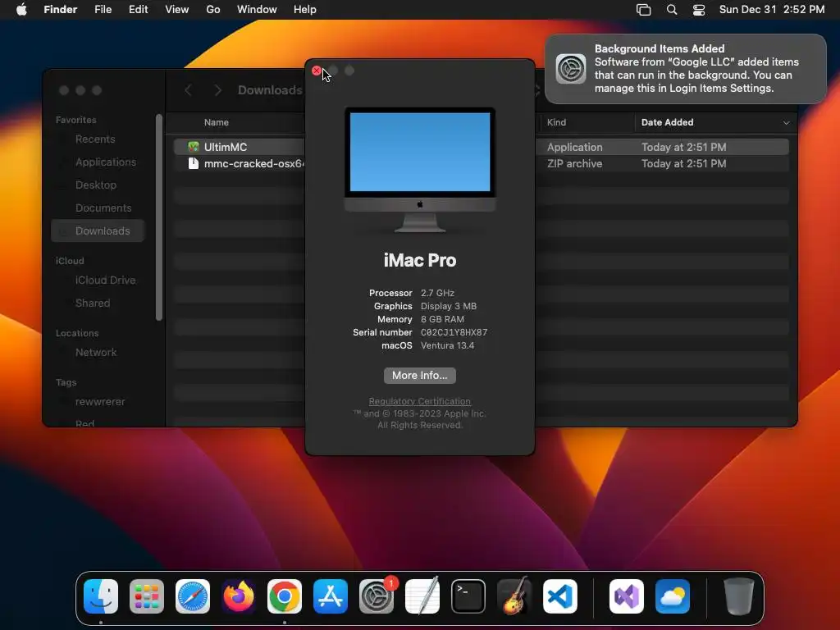Launch Firefox from the Dock

coord(239,596)
